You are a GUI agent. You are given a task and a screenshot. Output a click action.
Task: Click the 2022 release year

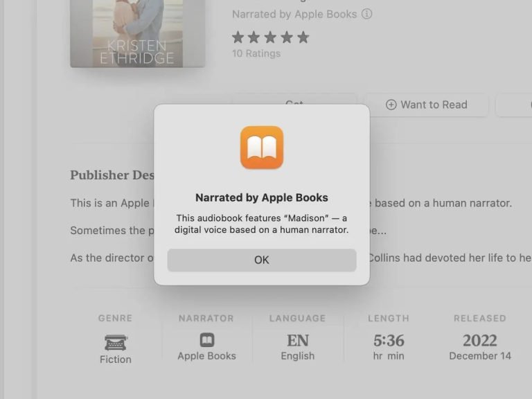pos(479,341)
